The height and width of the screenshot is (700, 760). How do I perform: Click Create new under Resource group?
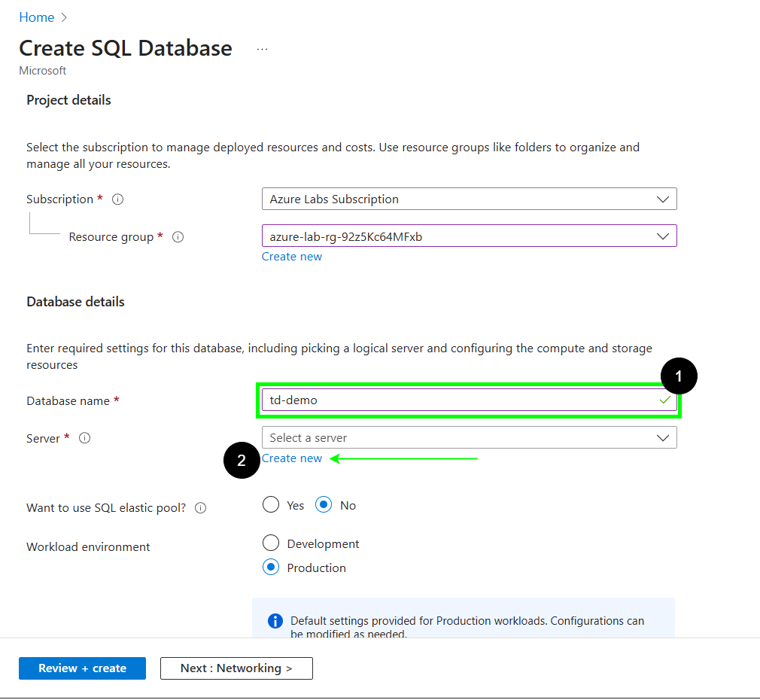292,257
